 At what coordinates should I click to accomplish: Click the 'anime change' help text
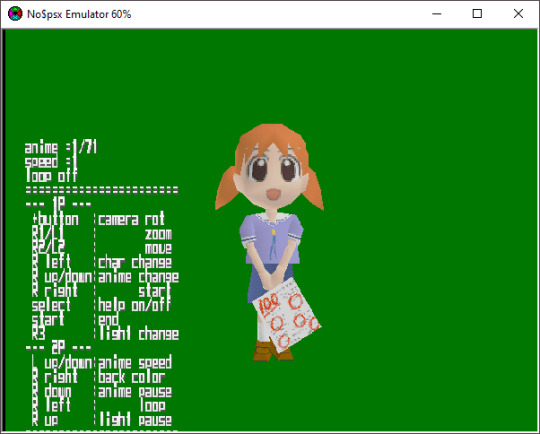(x=138, y=277)
